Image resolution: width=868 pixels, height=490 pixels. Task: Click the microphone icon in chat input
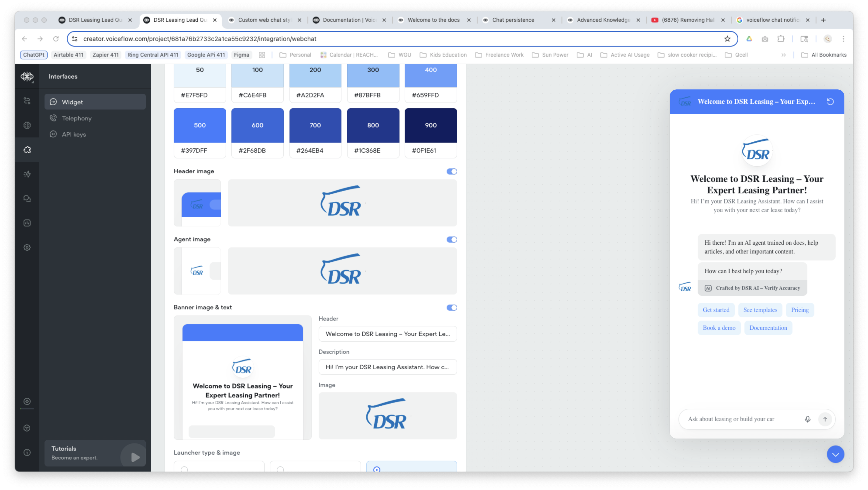pyautogui.click(x=807, y=419)
